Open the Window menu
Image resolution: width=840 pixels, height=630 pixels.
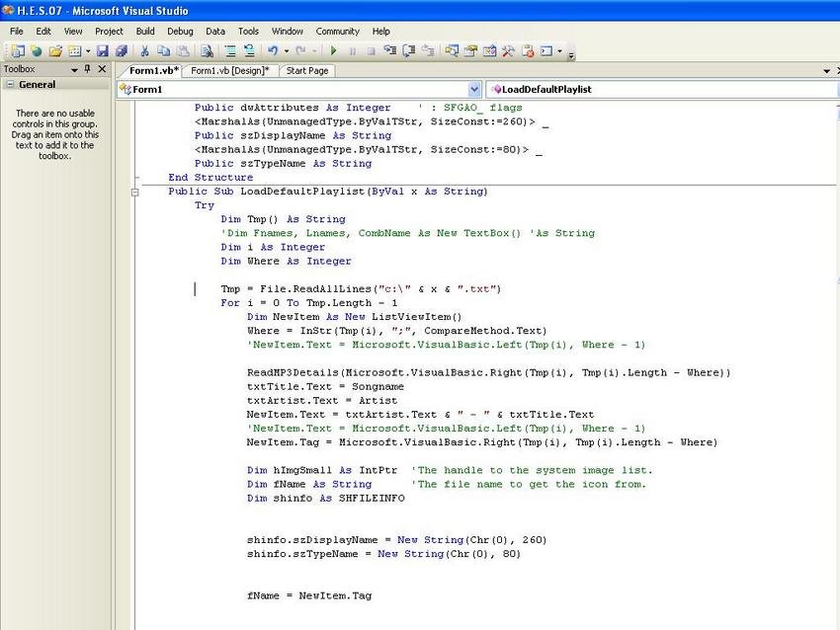pos(288,31)
